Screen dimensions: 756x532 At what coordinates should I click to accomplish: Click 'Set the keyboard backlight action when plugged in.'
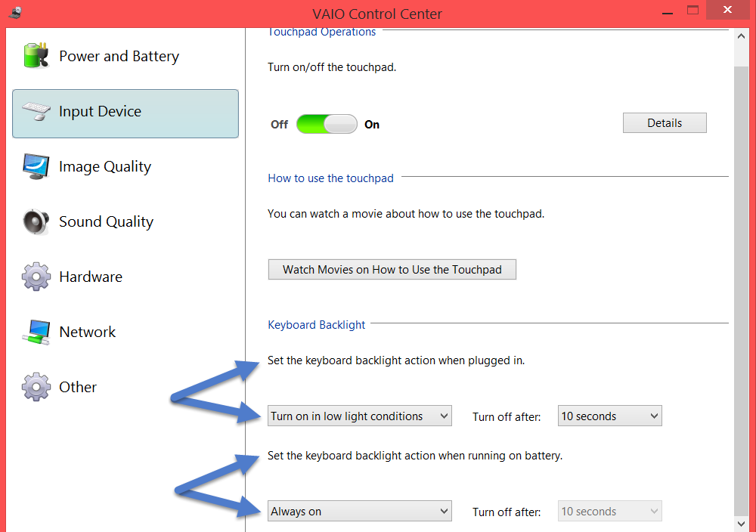click(x=396, y=360)
